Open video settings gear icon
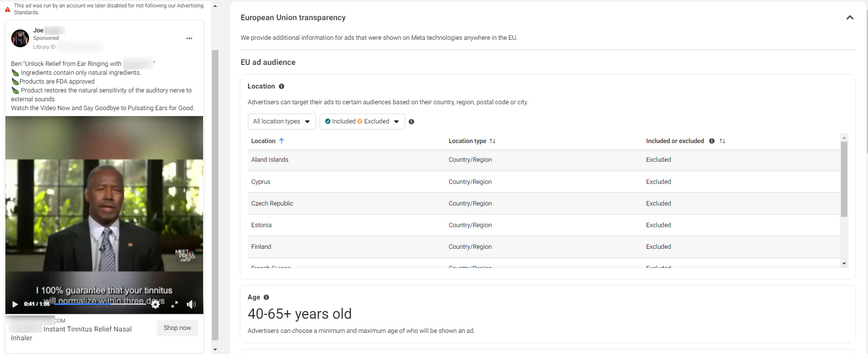868x357 pixels. (x=155, y=304)
